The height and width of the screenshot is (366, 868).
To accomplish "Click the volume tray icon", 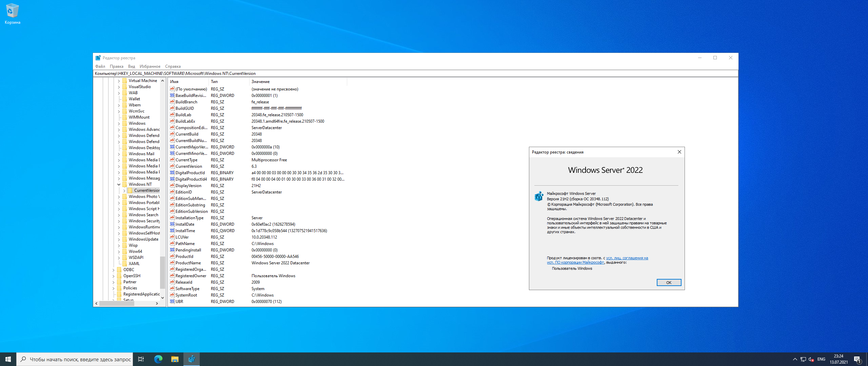I will click(x=811, y=359).
